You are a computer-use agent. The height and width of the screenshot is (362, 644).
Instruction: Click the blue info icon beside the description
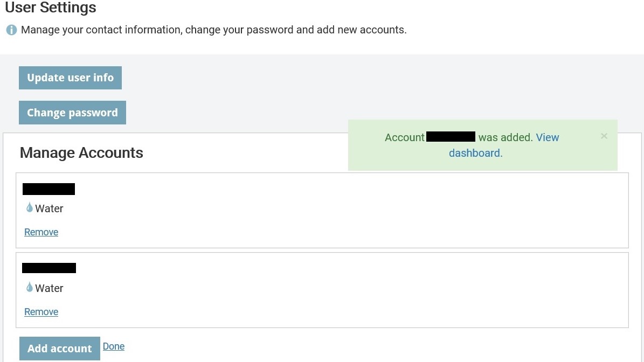(11, 30)
